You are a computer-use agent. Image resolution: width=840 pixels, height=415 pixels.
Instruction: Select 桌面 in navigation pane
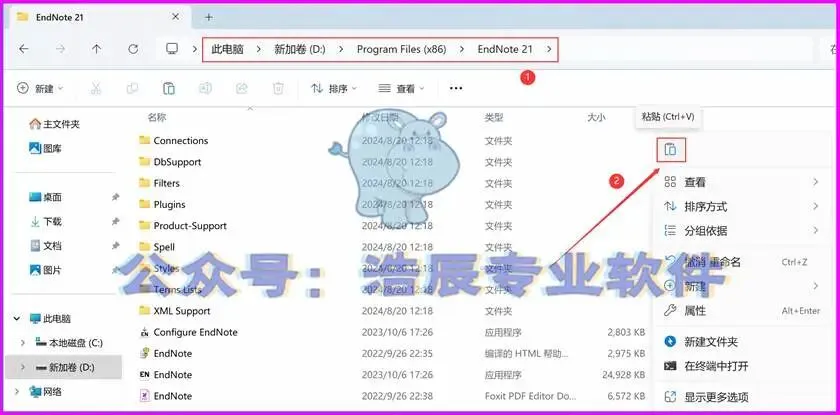[x=46, y=197]
